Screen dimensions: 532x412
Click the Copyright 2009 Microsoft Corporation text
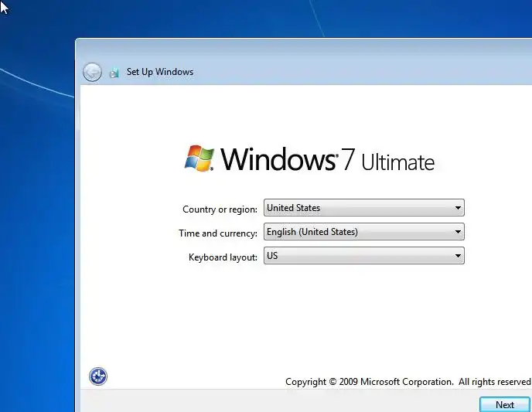[x=408, y=382]
